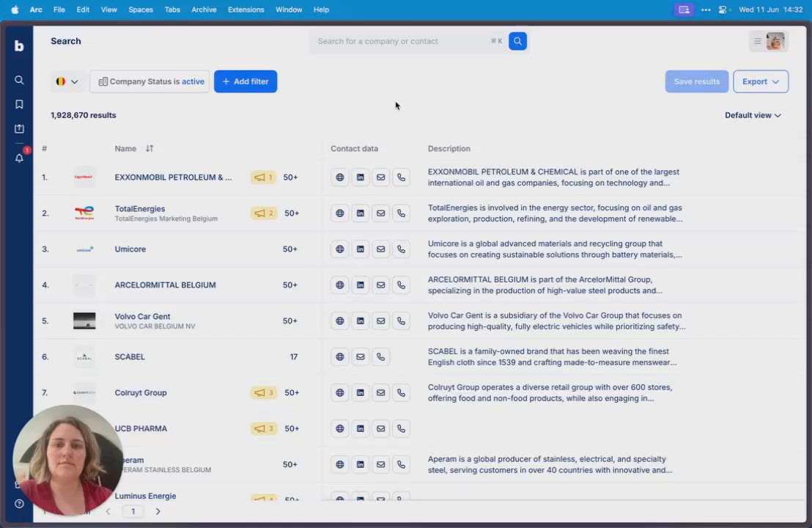Edit Company Status is active filter
This screenshot has height=528, width=812.
point(150,81)
